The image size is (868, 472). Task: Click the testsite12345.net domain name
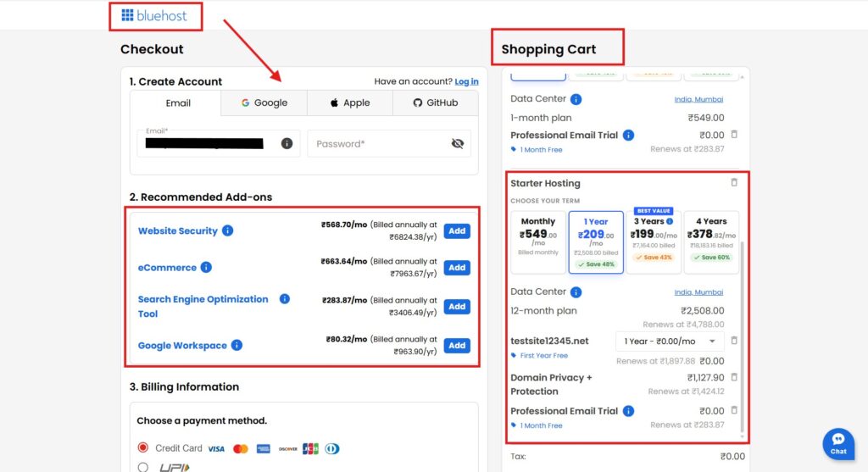click(549, 341)
